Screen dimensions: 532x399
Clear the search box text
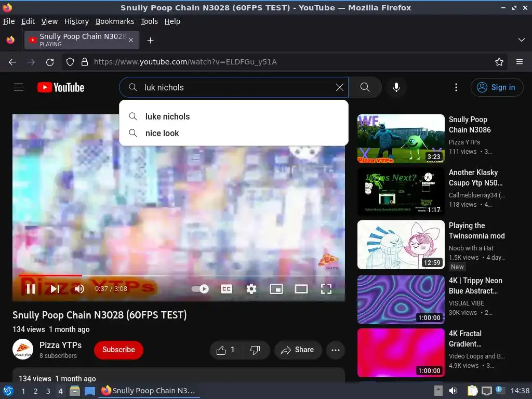coord(340,87)
